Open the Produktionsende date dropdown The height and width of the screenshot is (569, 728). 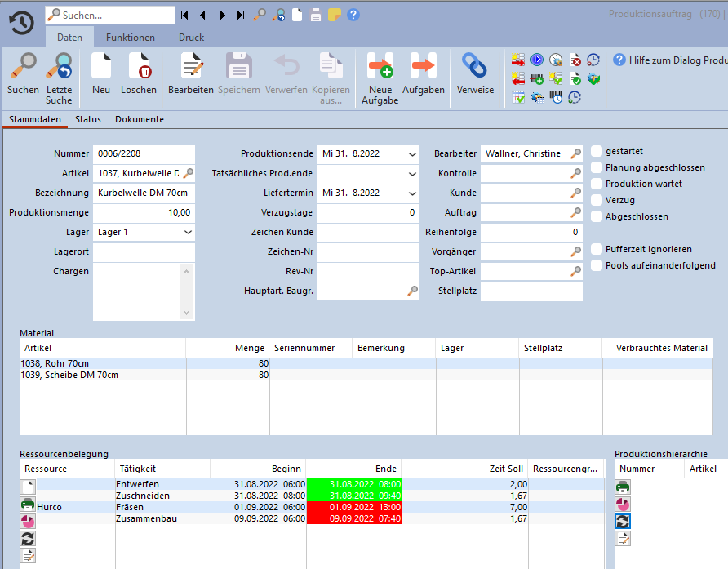(x=411, y=153)
